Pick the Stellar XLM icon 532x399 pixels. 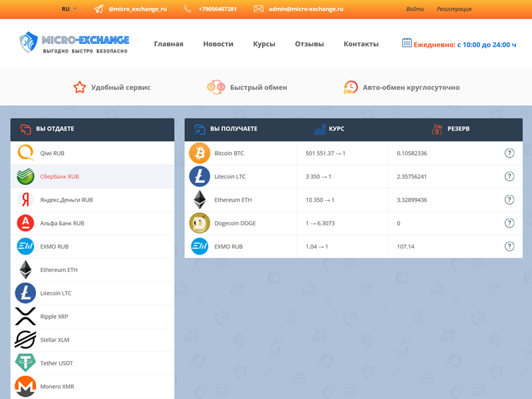coord(25,340)
